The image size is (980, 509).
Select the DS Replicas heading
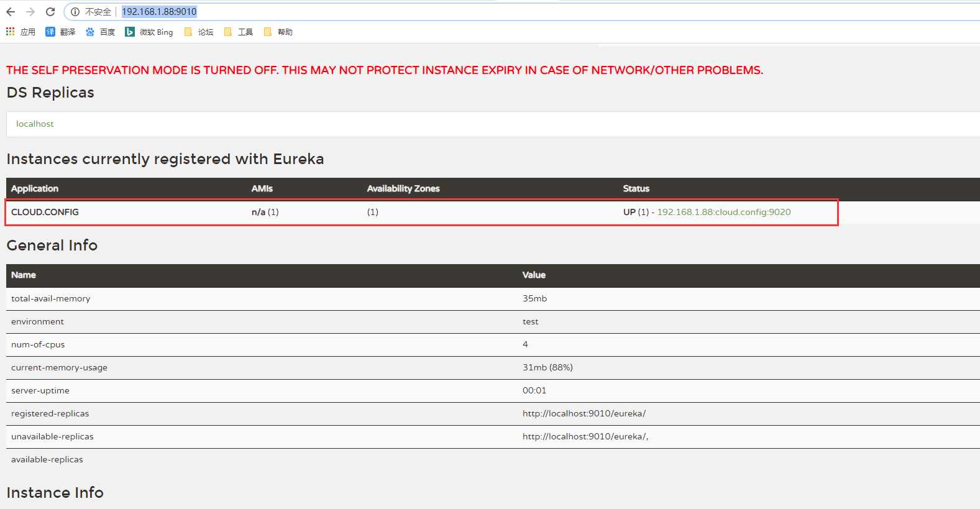tap(50, 93)
